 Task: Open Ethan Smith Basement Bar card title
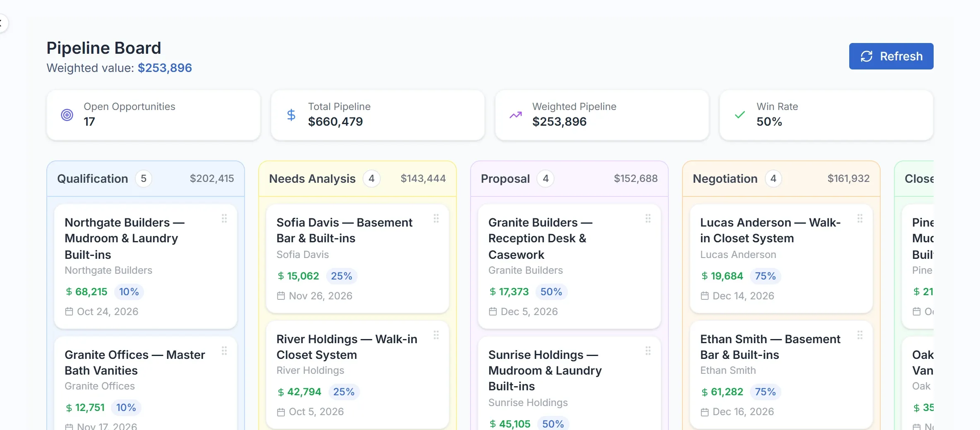point(770,347)
